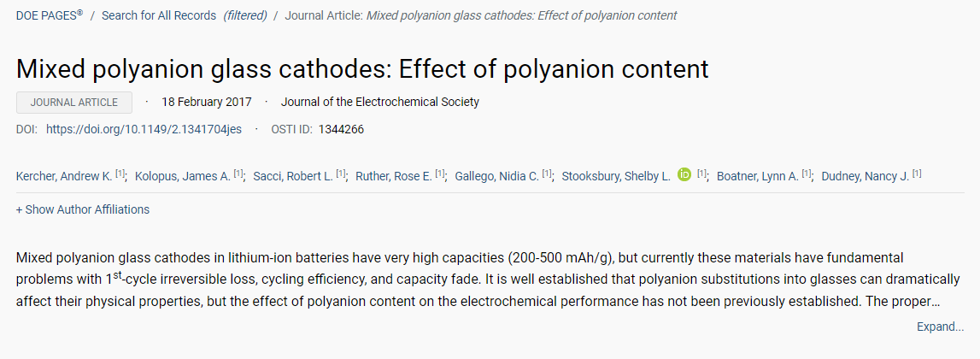The width and height of the screenshot is (980, 359).
Task: Open DOE PAGES breadcrumb link
Action: click(x=50, y=15)
